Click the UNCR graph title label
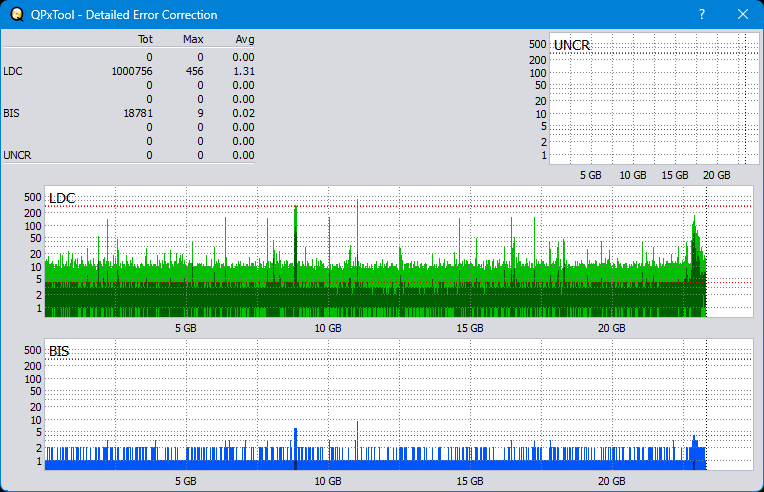This screenshot has height=492, width=764. coord(571,46)
